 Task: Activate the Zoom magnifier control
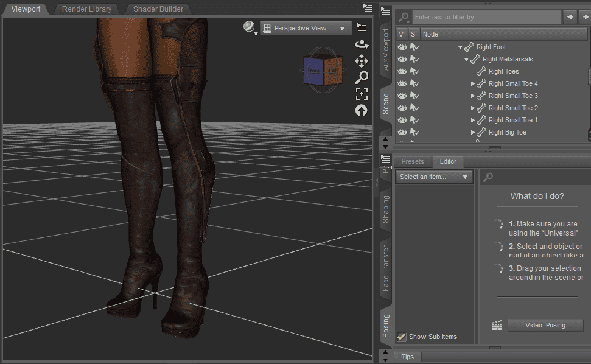[362, 77]
